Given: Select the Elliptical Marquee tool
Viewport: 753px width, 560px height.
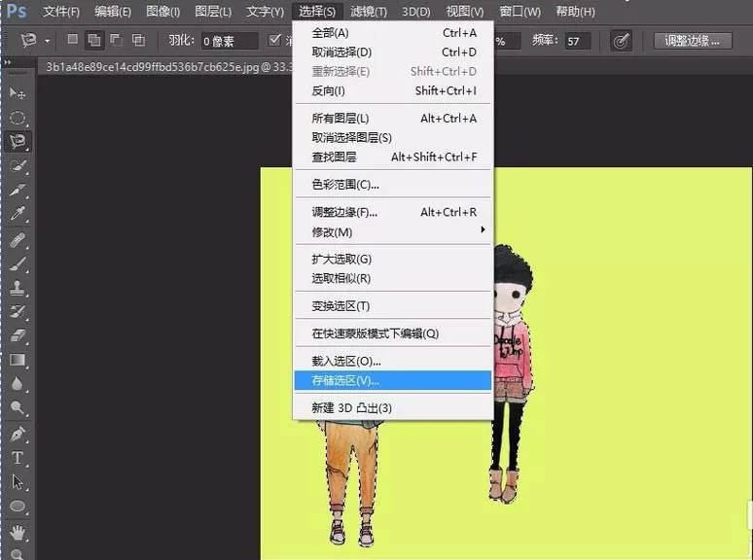Looking at the screenshot, I should coord(18,117).
